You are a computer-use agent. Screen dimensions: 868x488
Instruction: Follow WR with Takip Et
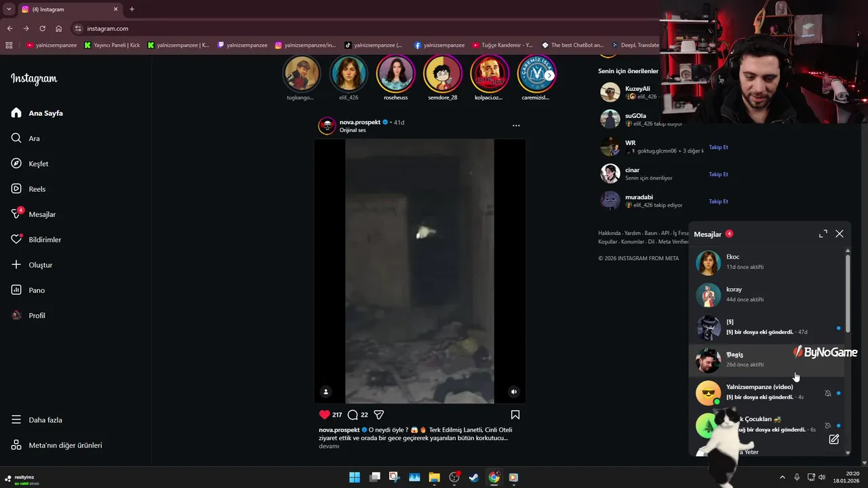(x=718, y=147)
